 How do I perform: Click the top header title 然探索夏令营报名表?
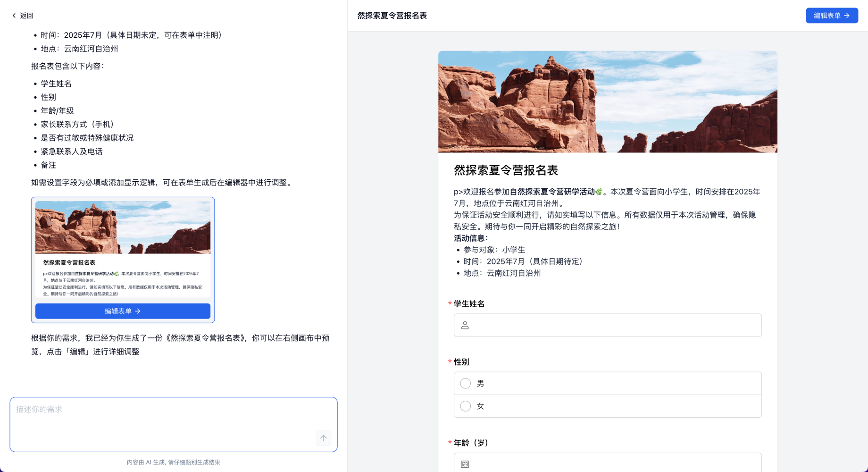click(x=392, y=16)
